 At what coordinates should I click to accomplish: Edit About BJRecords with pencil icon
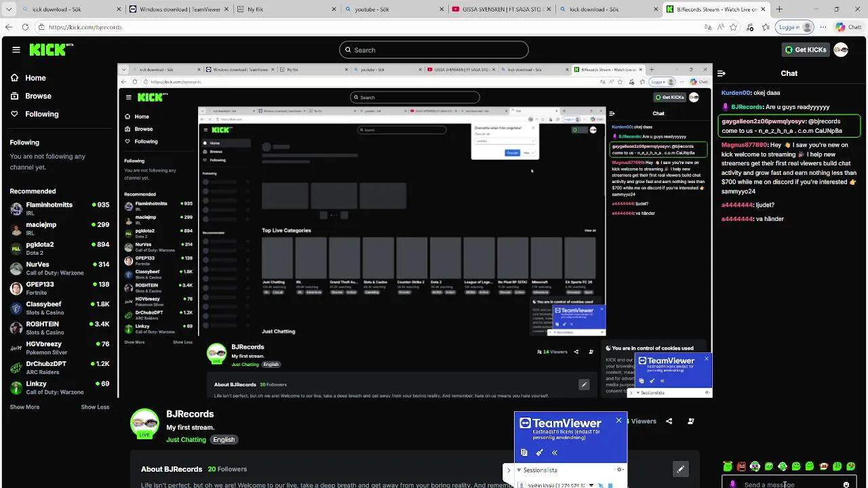pyautogui.click(x=681, y=469)
